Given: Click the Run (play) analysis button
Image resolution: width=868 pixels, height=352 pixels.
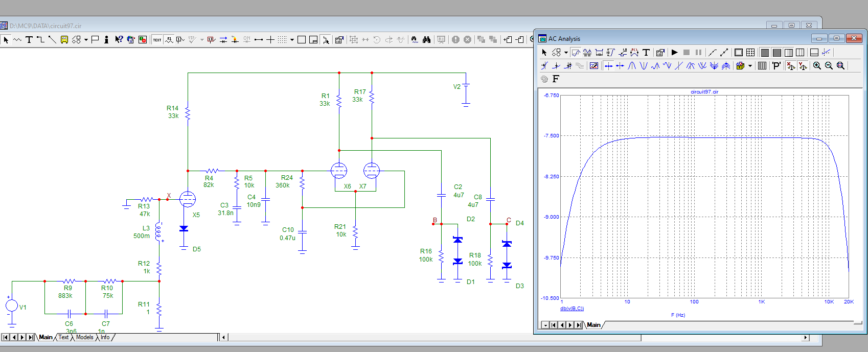Looking at the screenshot, I should pos(674,52).
